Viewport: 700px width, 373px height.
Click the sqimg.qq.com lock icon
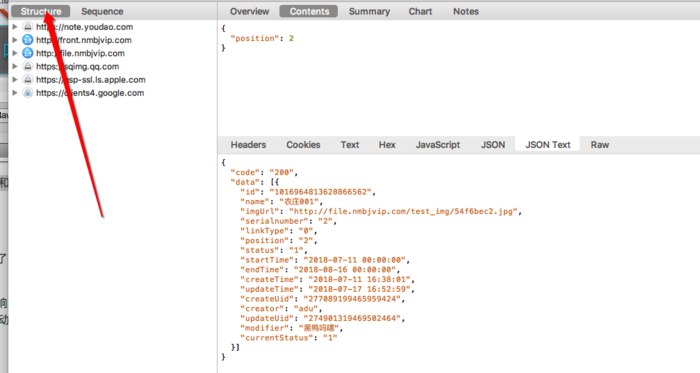[x=28, y=66]
